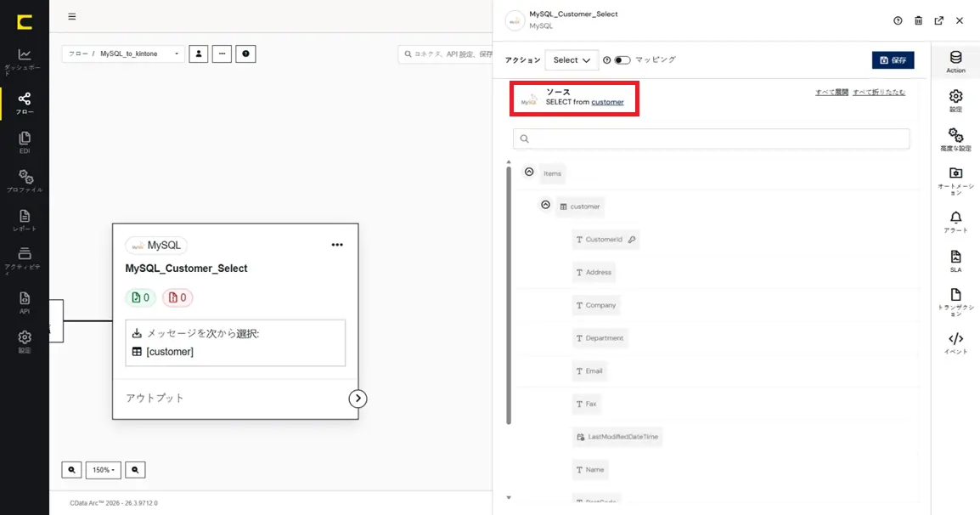Delete the connector with trash icon
Image resolution: width=980 pixels, height=515 pixels.
tap(918, 20)
